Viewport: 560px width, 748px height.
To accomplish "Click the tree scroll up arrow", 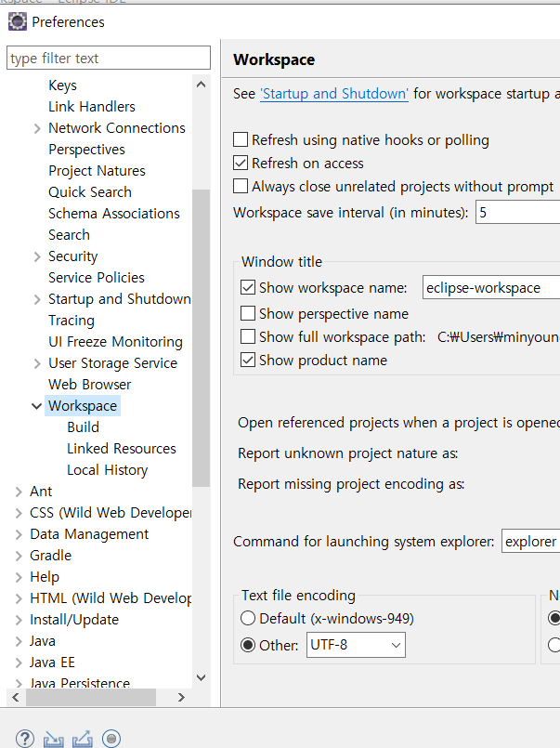I will tap(202, 85).
